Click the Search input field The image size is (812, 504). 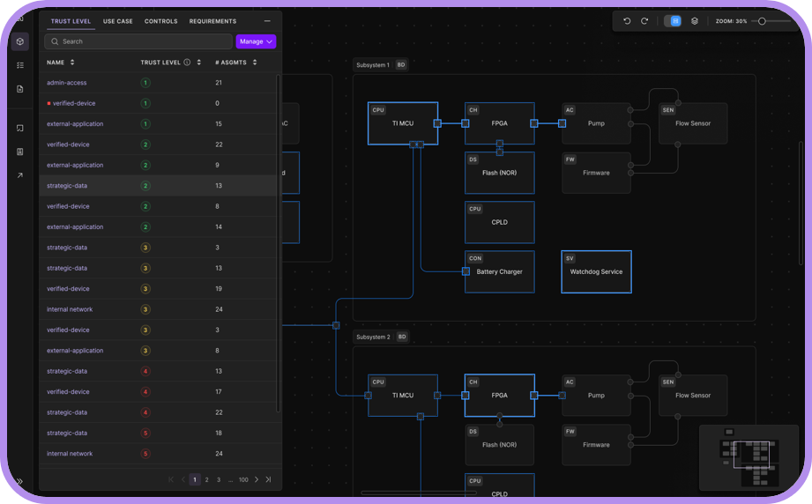(138, 41)
